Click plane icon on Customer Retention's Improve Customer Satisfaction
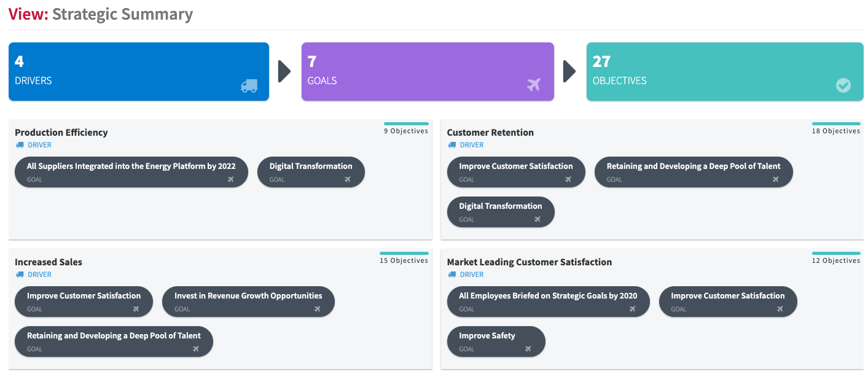This screenshot has width=868, height=390. point(568,179)
